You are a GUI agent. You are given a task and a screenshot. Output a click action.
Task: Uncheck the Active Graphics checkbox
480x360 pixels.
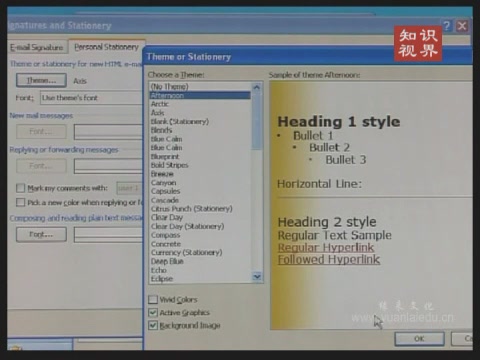click(x=153, y=312)
